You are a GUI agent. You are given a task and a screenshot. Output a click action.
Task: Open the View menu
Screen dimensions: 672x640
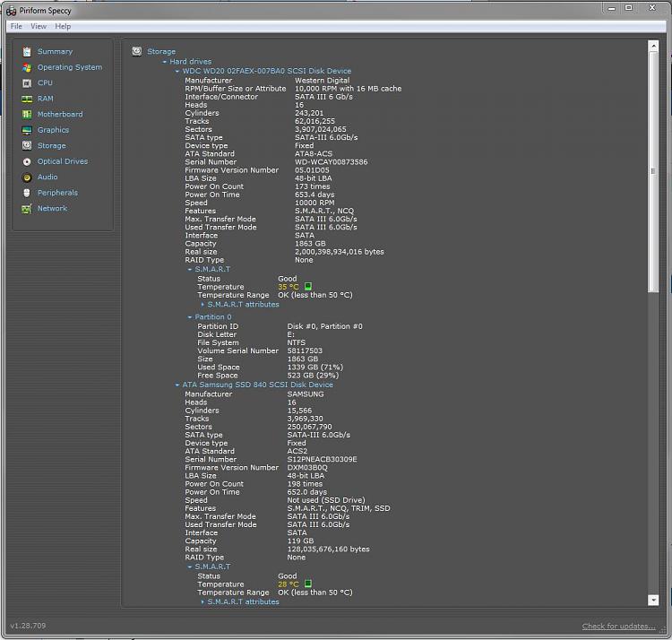pyautogui.click(x=39, y=26)
